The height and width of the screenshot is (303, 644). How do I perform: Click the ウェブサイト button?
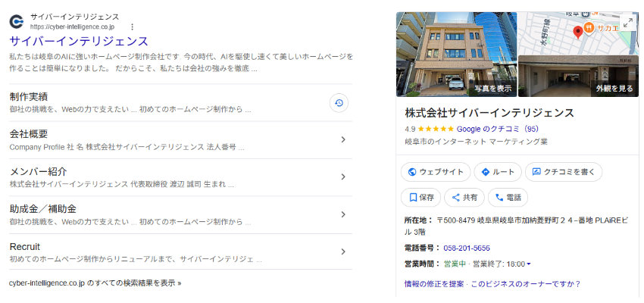click(436, 172)
